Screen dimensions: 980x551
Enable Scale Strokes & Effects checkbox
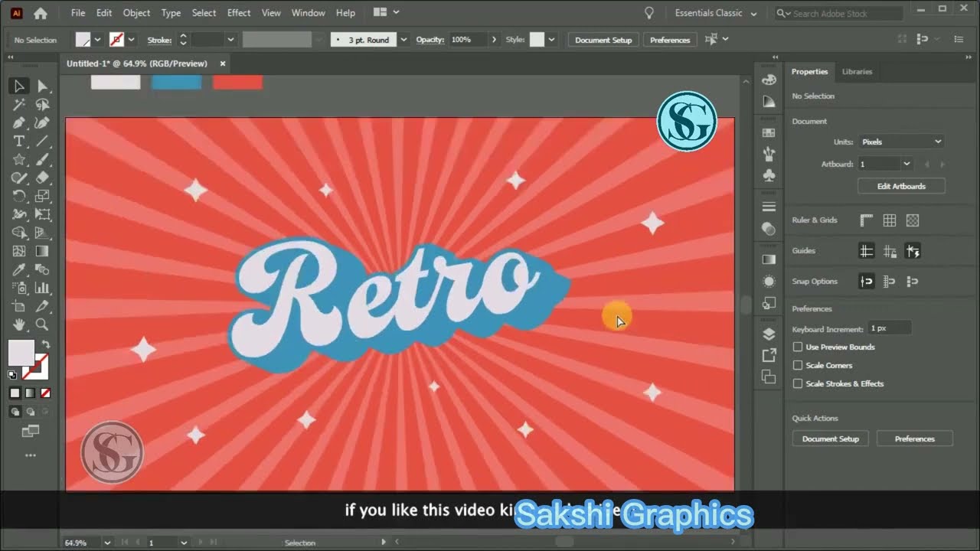point(798,383)
